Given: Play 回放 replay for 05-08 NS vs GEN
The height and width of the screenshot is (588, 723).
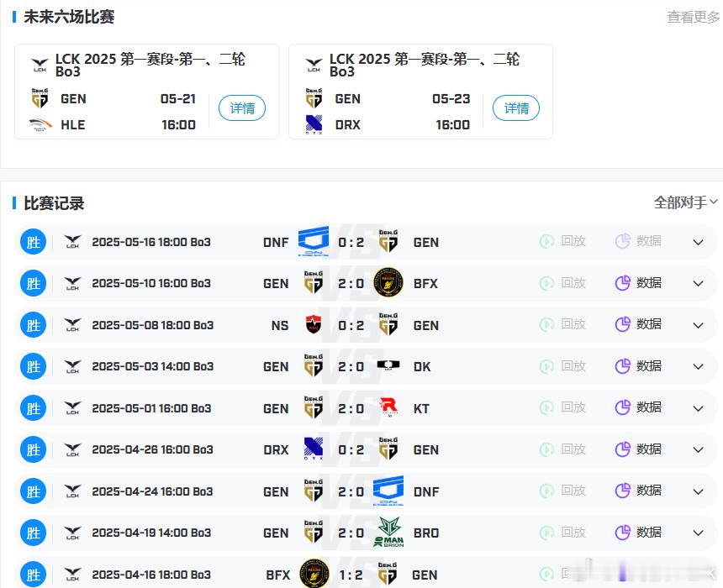Looking at the screenshot, I should coord(563,324).
